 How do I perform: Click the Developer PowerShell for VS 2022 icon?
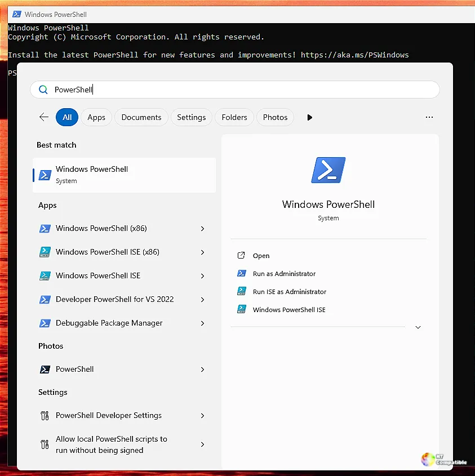(45, 300)
